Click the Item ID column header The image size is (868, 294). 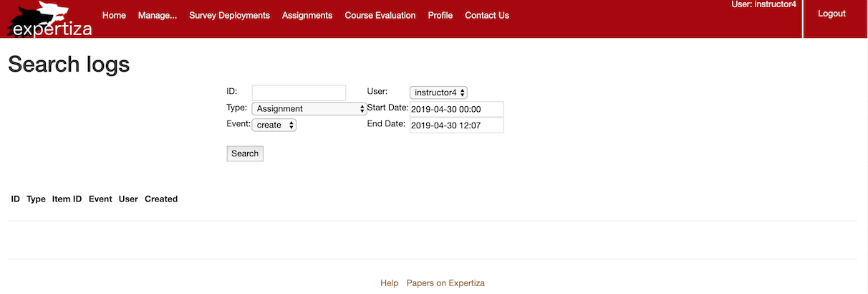tap(67, 199)
